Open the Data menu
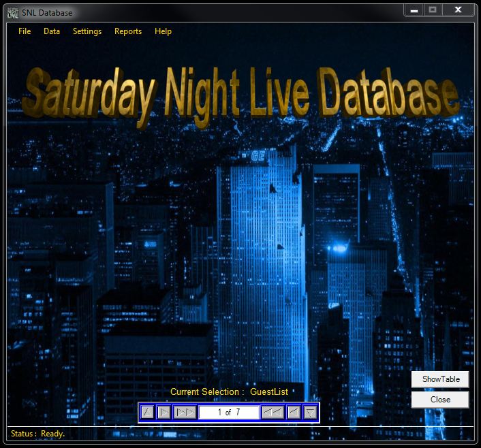This screenshot has height=448, width=481. [x=52, y=31]
